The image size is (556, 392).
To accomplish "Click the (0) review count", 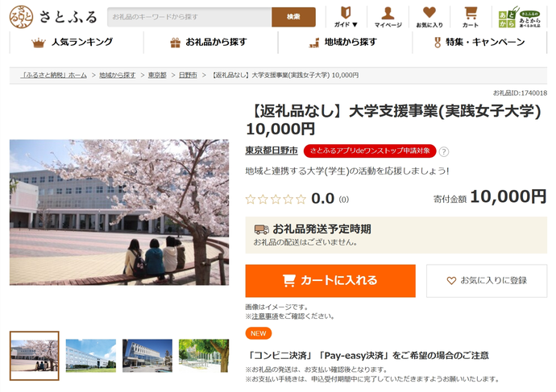I will tap(344, 200).
